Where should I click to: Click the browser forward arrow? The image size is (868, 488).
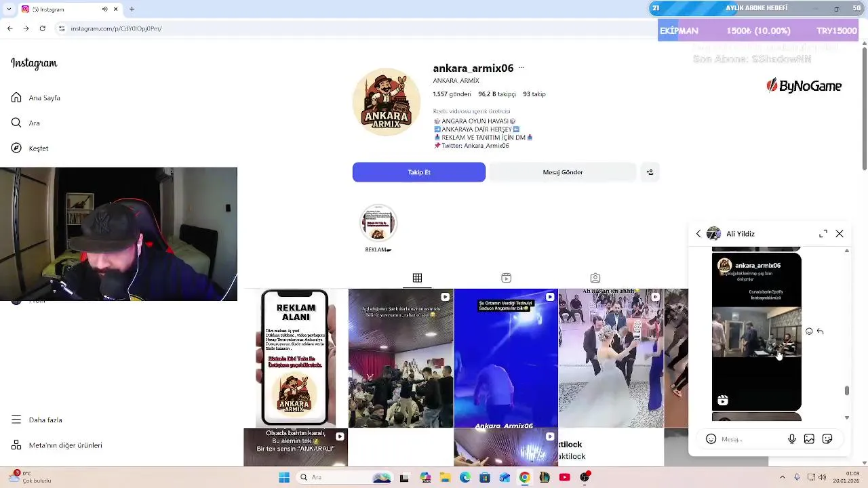(x=26, y=28)
